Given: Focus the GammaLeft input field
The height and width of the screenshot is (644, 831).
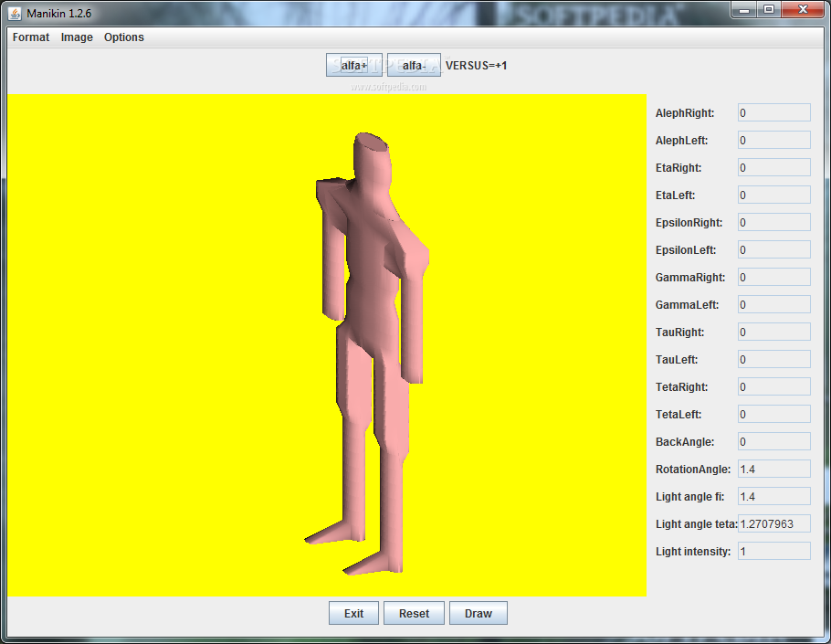Looking at the screenshot, I should tap(774, 305).
